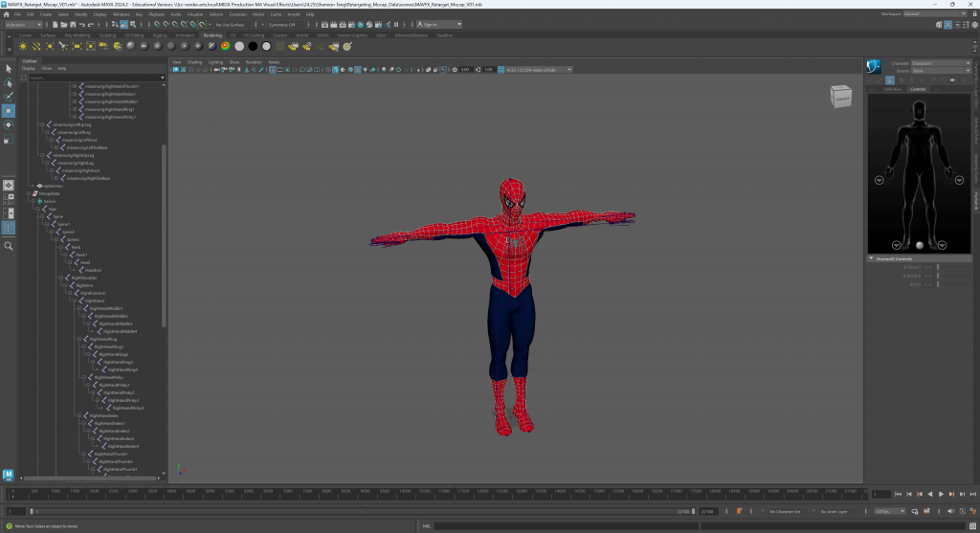980x533 pixels.
Task: Collapse the HumanIK Controls section
Action: 871,258
